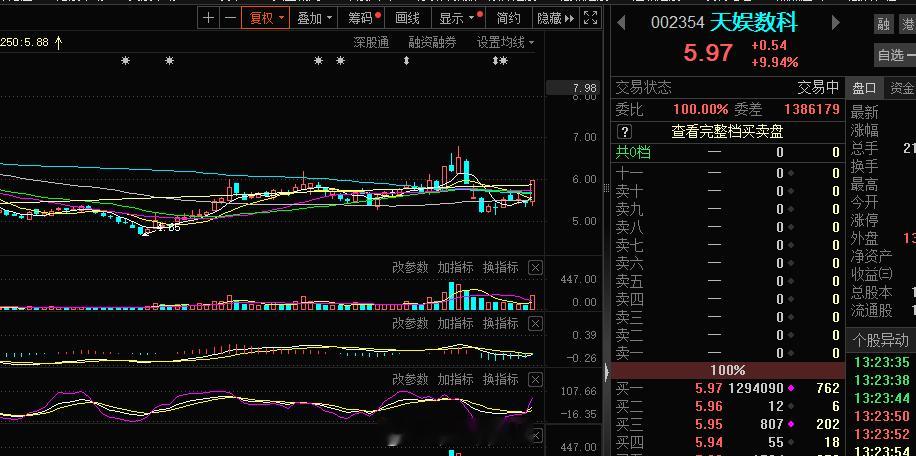Click the 深股通 link
Viewport: 916px width, 456px height.
pos(371,43)
